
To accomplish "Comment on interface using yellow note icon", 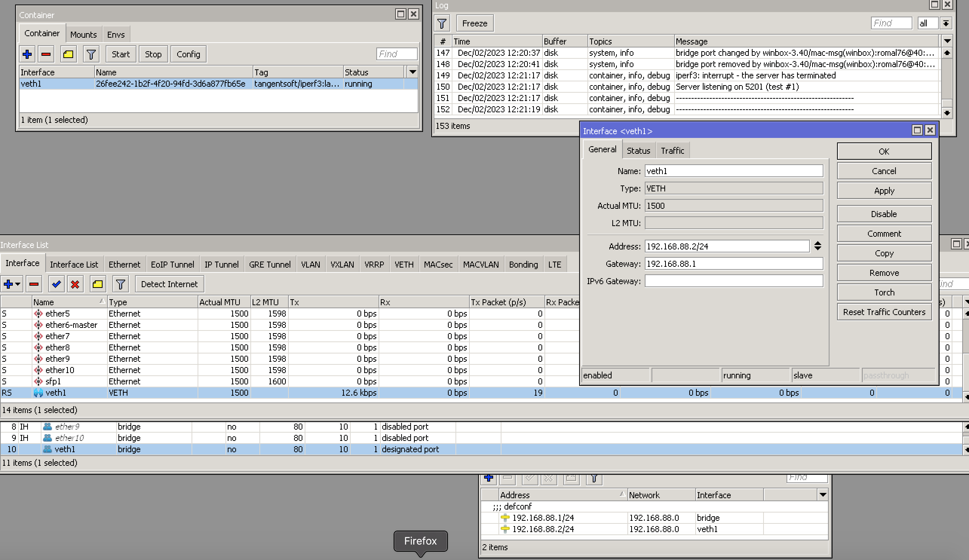I will pos(98,284).
